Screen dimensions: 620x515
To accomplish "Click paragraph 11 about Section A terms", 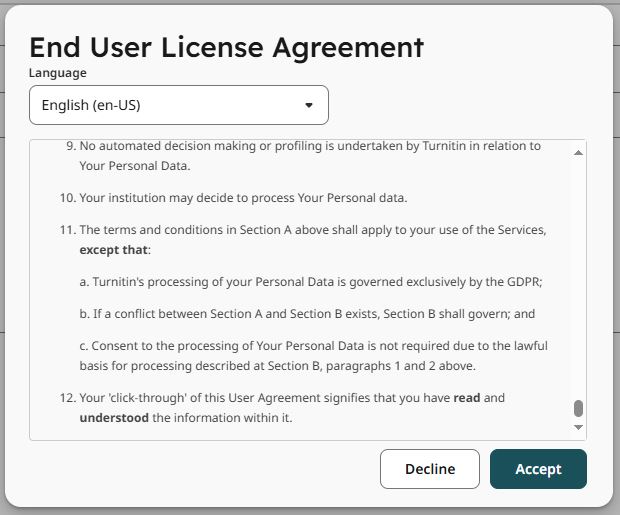I will click(312, 230).
